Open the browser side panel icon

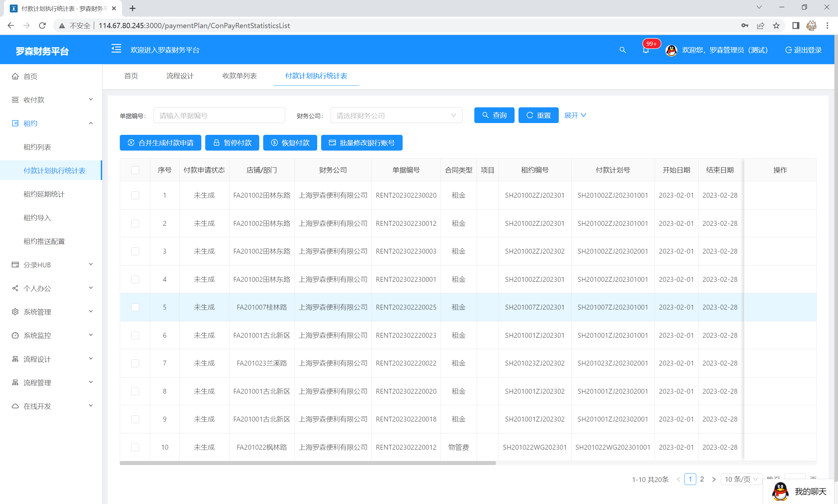(x=795, y=26)
